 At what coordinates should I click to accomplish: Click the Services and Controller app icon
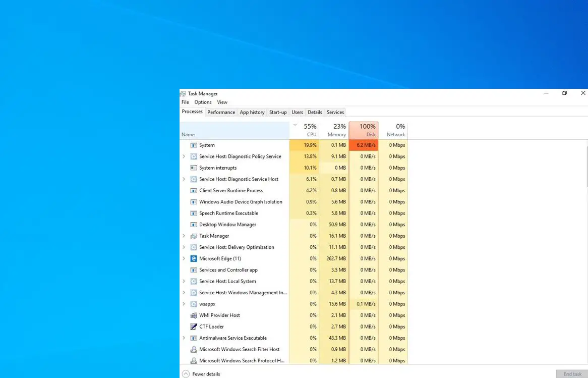tap(194, 270)
